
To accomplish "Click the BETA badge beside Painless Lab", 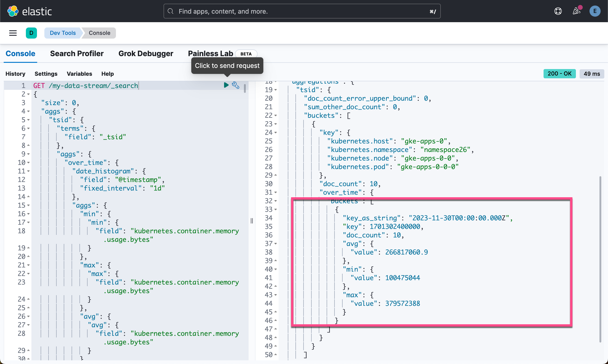I will pyautogui.click(x=246, y=54).
